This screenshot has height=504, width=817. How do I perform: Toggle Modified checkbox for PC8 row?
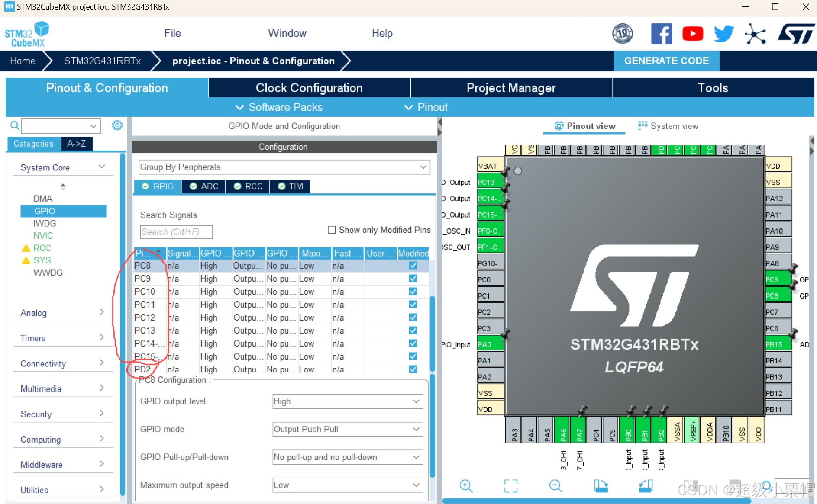(x=413, y=266)
